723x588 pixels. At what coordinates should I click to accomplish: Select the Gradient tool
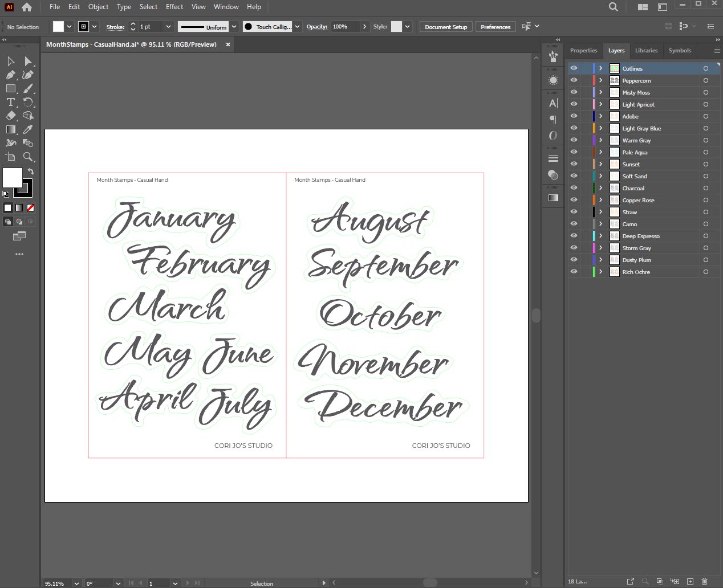(11, 129)
